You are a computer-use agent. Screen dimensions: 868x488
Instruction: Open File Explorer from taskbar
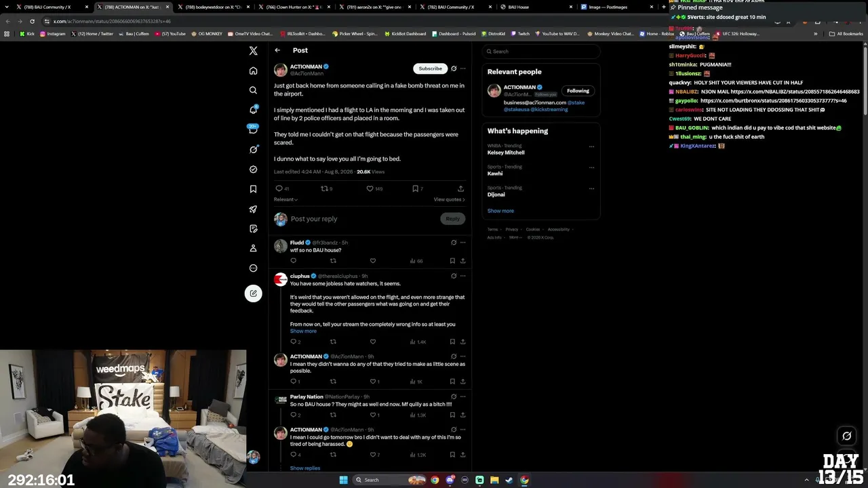click(x=494, y=480)
